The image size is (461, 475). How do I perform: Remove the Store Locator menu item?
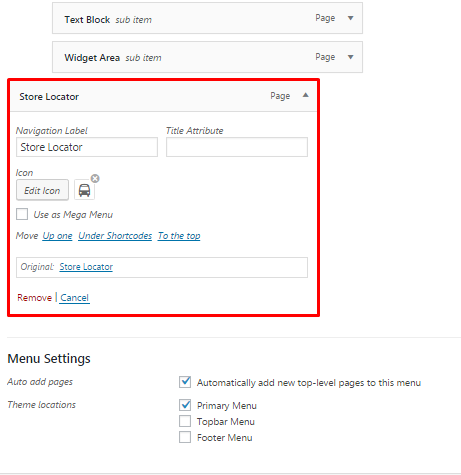(34, 297)
